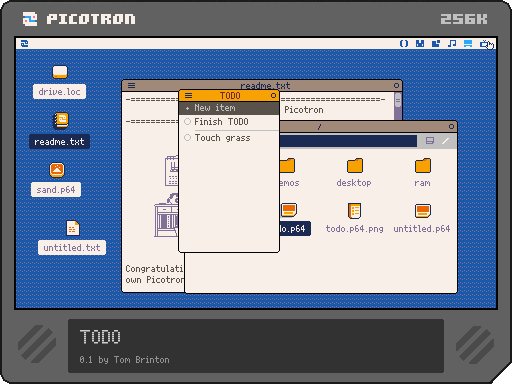Click the 'untitled.txt' desktop label

coord(72,248)
